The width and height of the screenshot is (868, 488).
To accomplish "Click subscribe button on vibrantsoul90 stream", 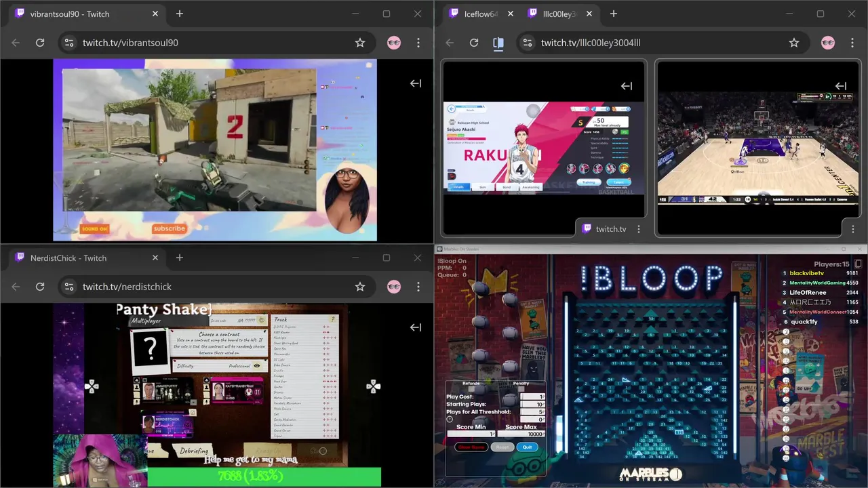I will pyautogui.click(x=170, y=228).
